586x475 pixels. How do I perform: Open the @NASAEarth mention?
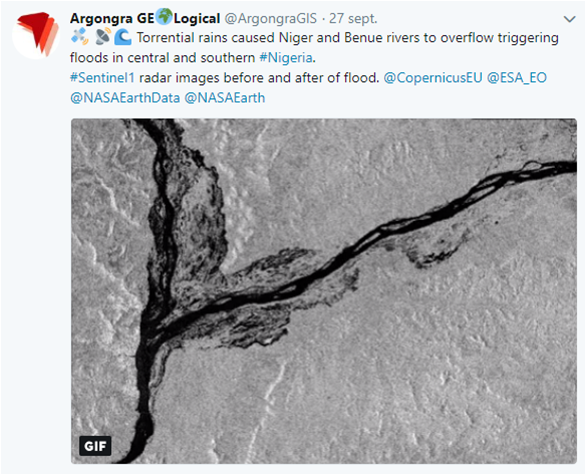(x=225, y=98)
